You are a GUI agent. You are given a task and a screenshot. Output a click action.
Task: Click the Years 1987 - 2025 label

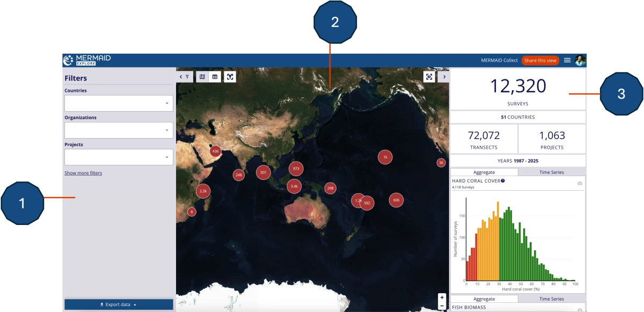(518, 161)
